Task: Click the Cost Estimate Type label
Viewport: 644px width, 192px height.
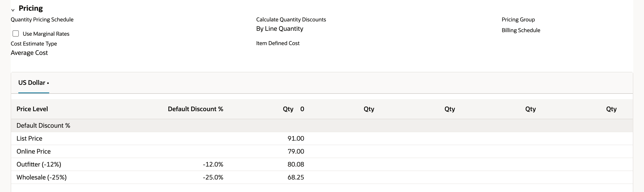Action: 34,44
